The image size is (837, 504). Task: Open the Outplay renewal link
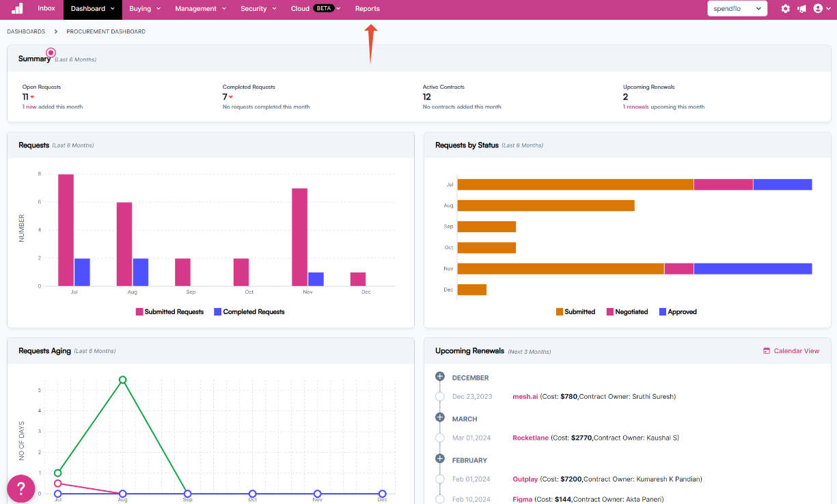(x=525, y=479)
